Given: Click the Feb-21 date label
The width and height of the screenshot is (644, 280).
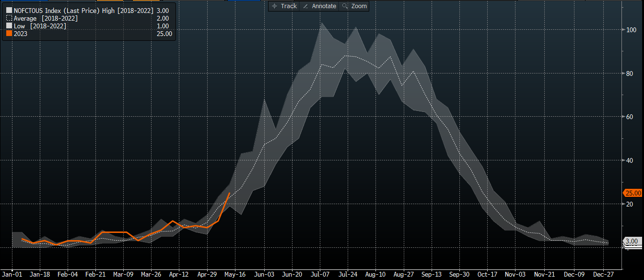Looking at the screenshot, I should 95,274.
